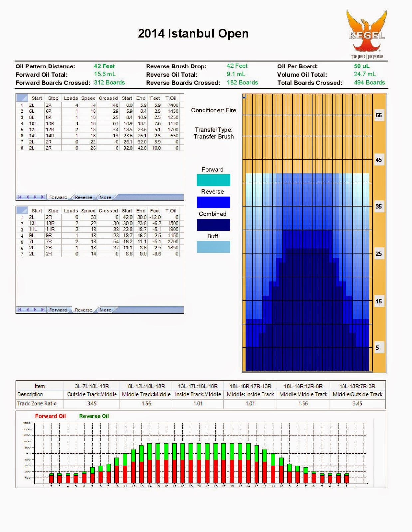This screenshot has width=412, height=532.
Task: Click the 9.1 mL Reverse Oil Total value
Action: [236, 74]
